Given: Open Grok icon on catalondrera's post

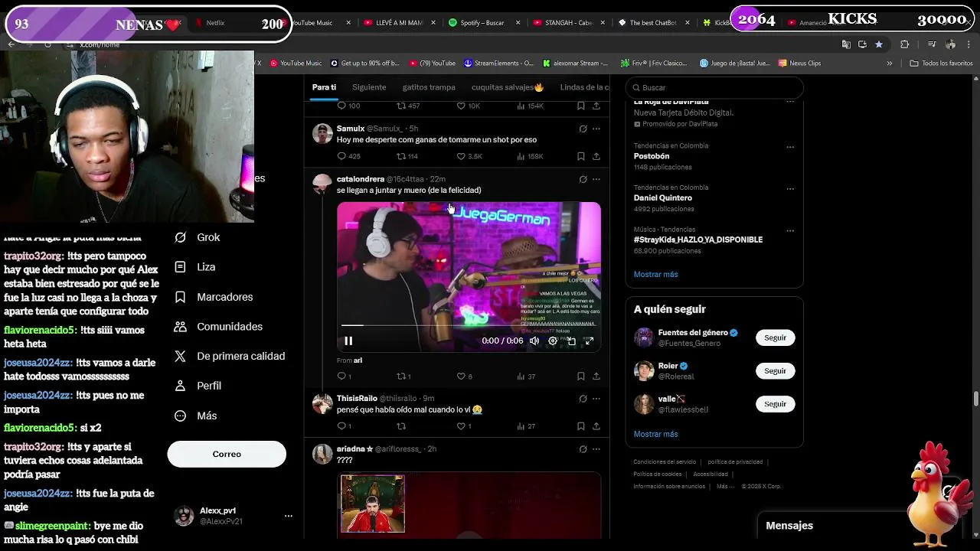Looking at the screenshot, I should click(583, 179).
